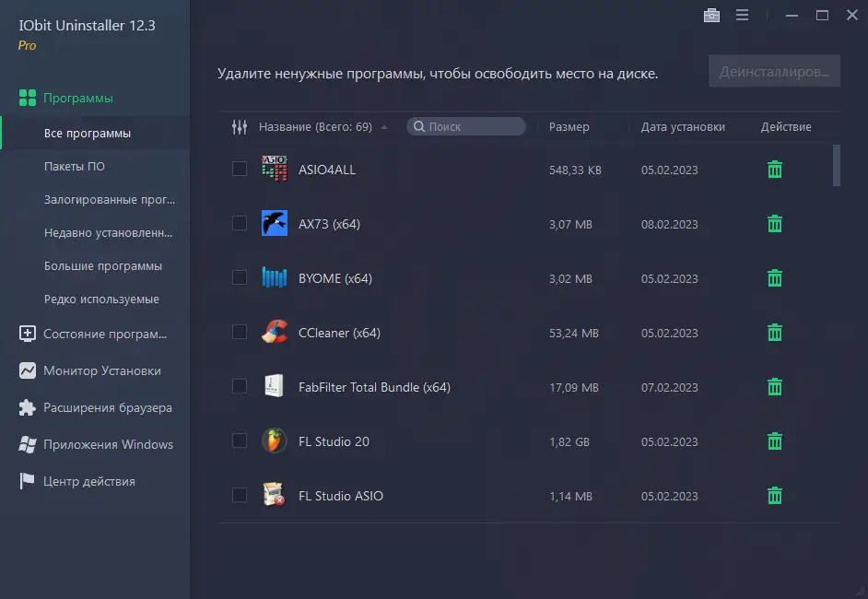The height and width of the screenshot is (599, 868).
Task: Select the BYOME (x64) checkbox
Action: click(x=240, y=277)
